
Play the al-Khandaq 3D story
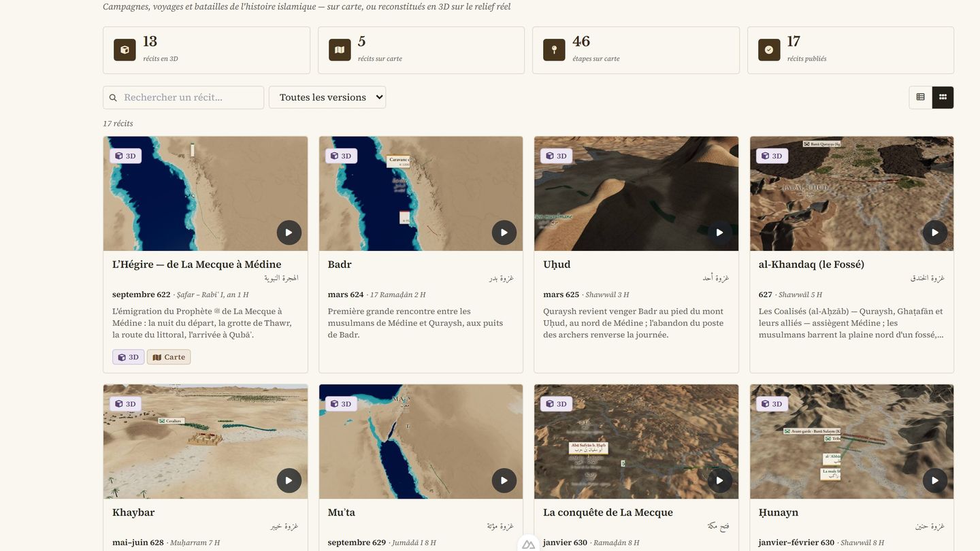pos(935,233)
